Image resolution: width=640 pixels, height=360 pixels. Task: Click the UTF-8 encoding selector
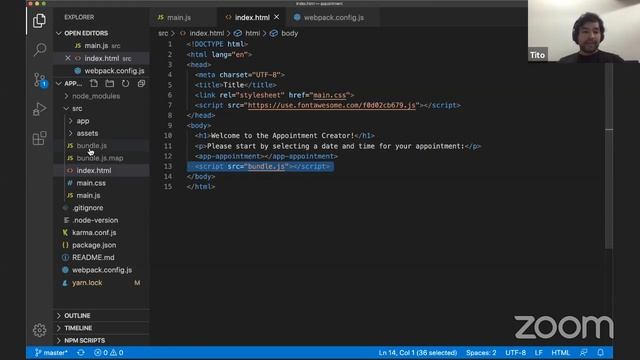pos(516,353)
